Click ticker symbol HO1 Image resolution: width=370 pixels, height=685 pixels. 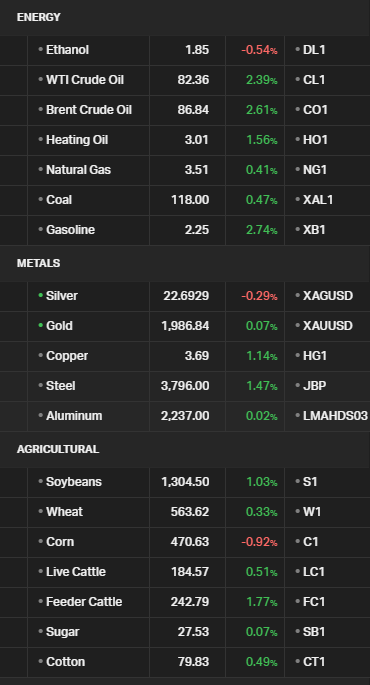tap(315, 140)
